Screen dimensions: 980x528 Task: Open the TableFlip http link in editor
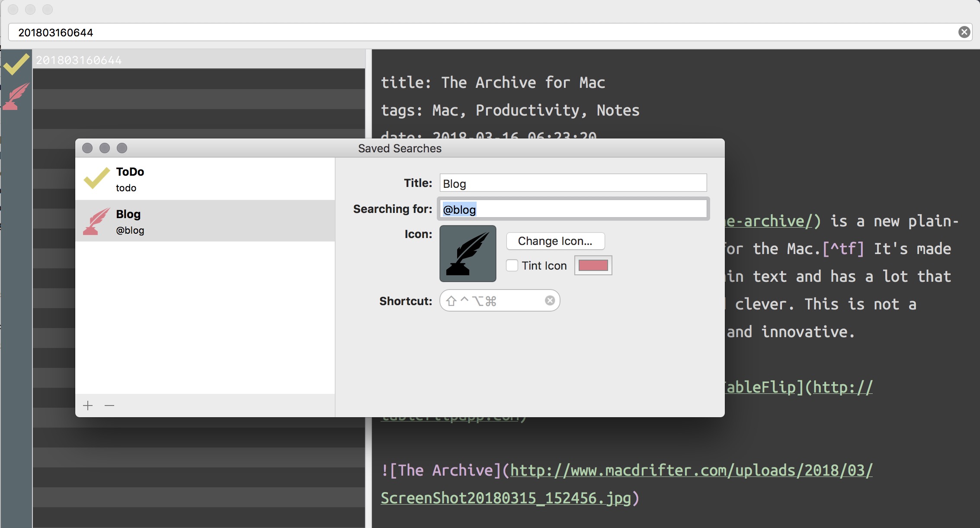[x=843, y=387]
